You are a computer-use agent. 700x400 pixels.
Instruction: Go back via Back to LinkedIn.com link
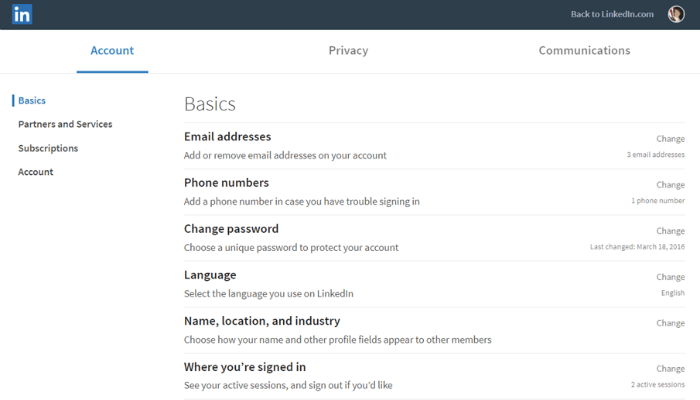coord(612,14)
